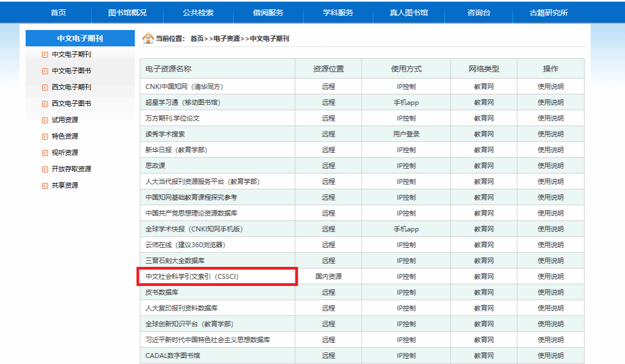The width and height of the screenshot is (625, 364).
Task: Click the bullet icon next to 开放存取资源
Action: tap(45, 169)
